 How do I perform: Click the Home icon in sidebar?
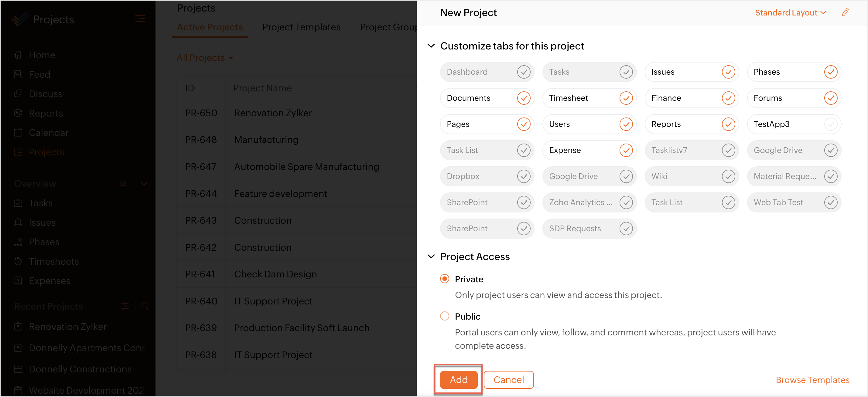click(18, 55)
